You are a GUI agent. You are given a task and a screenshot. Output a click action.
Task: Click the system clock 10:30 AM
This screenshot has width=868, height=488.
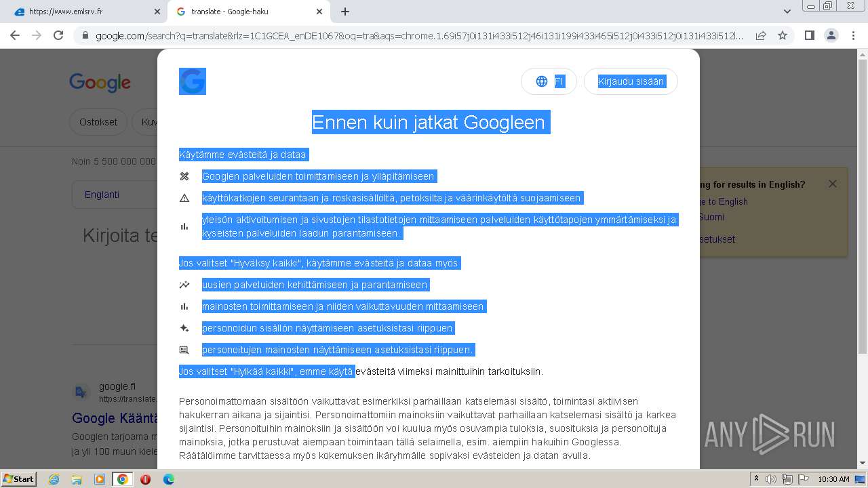833,479
